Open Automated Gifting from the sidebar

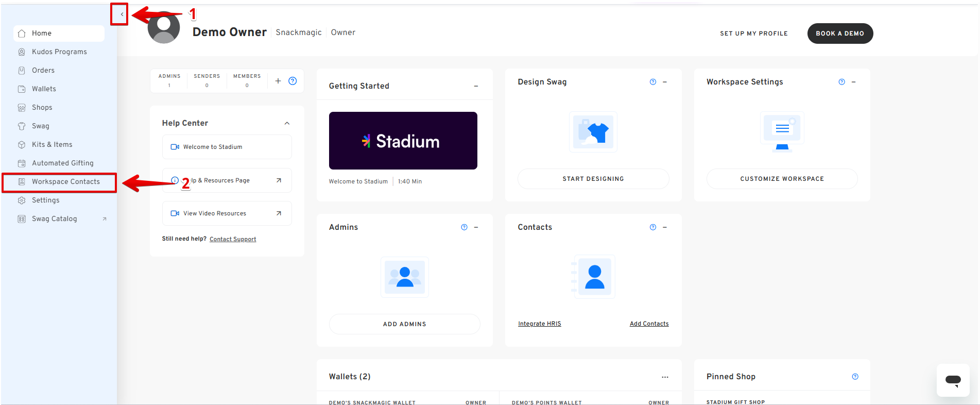pyautogui.click(x=62, y=163)
